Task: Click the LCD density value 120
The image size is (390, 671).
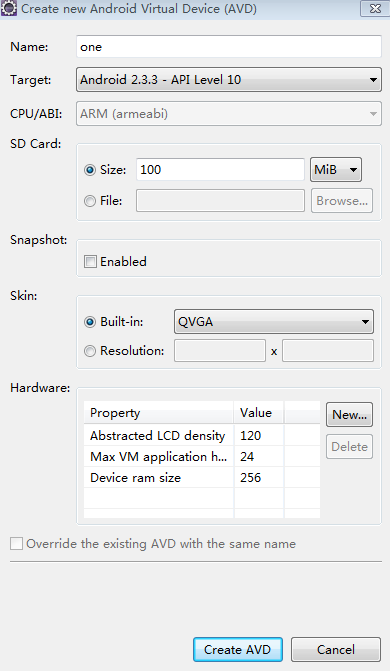Action: pos(250,436)
